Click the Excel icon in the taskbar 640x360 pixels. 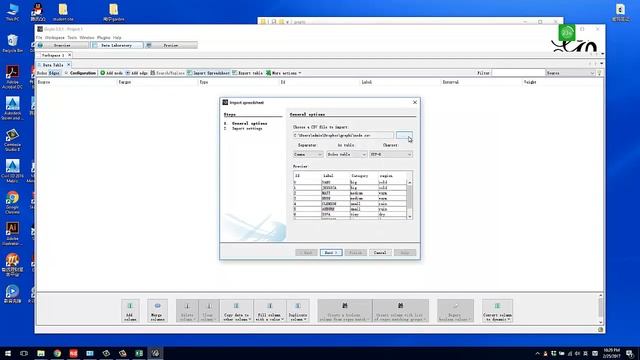point(139,353)
